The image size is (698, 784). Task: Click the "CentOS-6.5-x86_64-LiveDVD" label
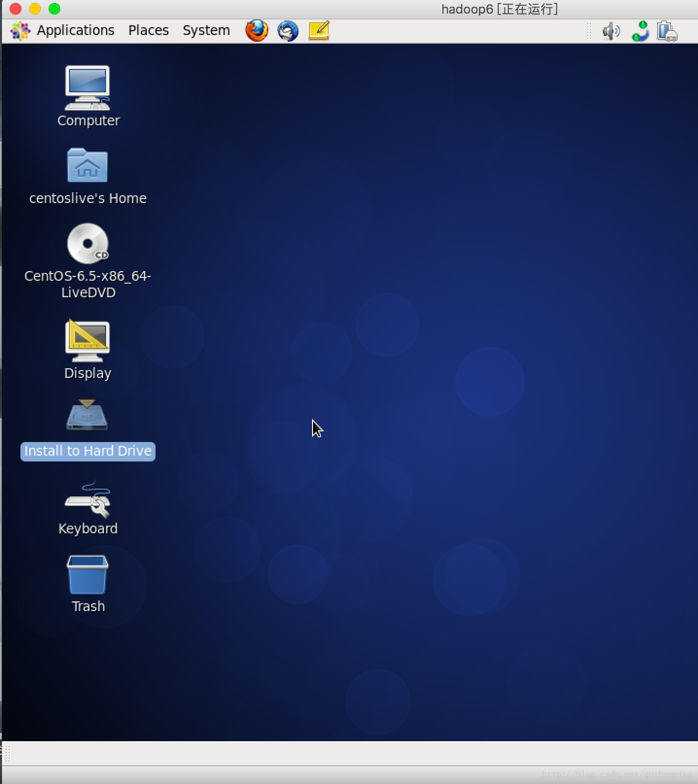coord(88,284)
